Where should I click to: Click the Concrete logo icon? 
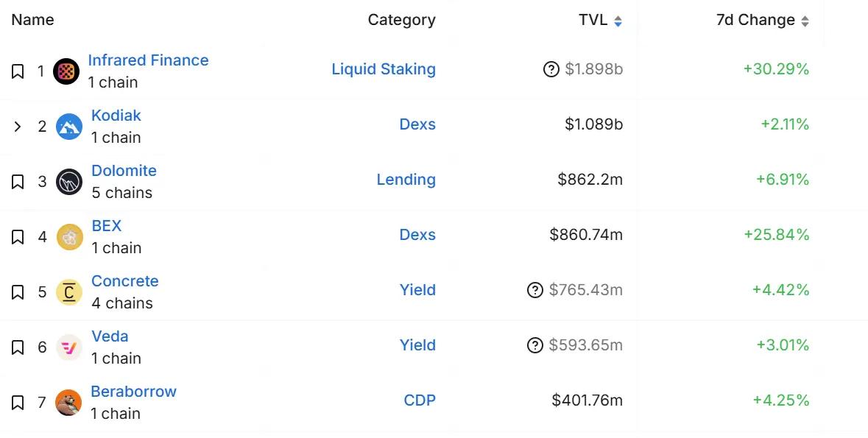(69, 292)
